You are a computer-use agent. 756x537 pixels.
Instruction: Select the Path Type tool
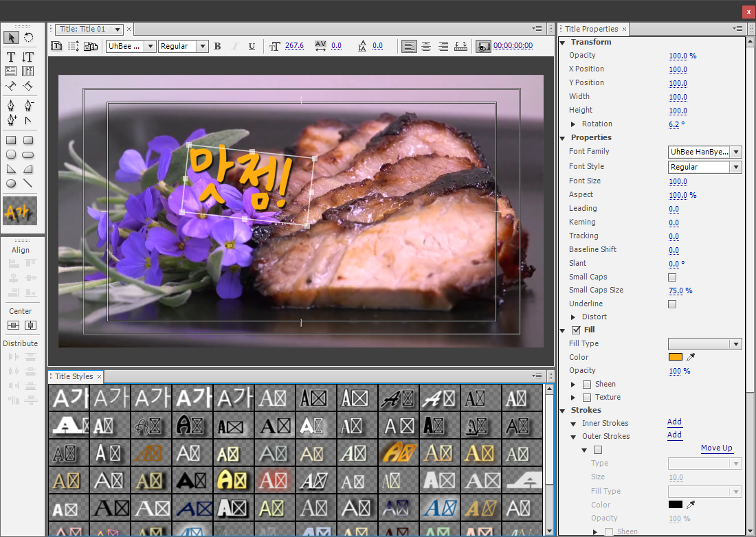(x=11, y=87)
